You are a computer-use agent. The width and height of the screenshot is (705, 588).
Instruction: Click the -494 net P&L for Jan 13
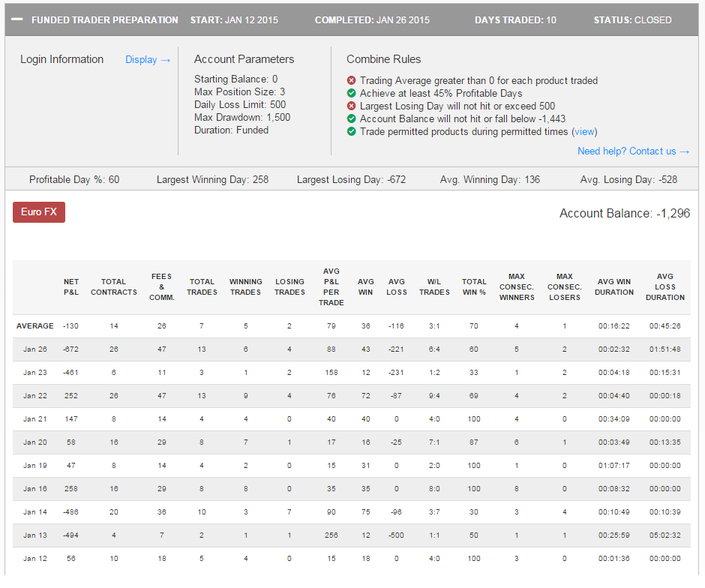70,535
